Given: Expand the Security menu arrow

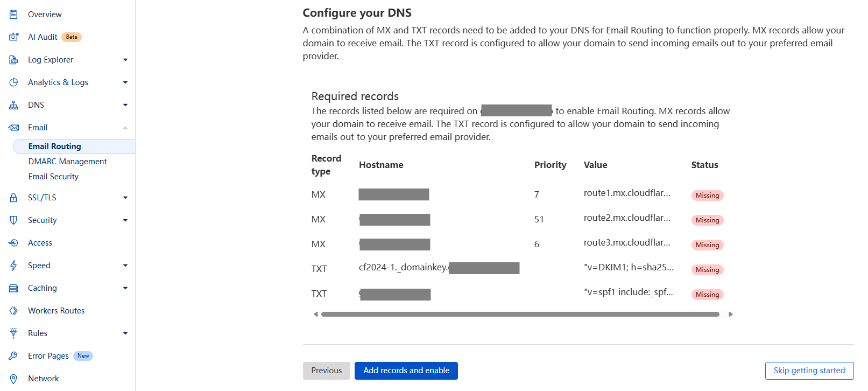Looking at the screenshot, I should [x=125, y=220].
